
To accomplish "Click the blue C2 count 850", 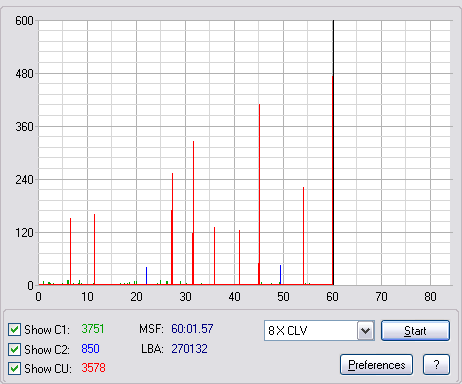I will coord(90,349).
